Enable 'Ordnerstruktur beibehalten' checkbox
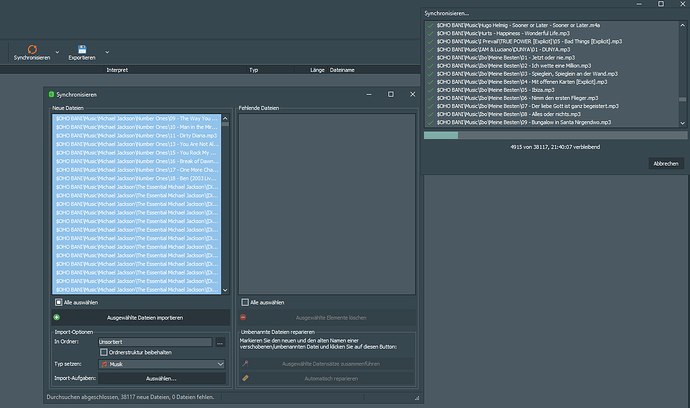 point(104,352)
